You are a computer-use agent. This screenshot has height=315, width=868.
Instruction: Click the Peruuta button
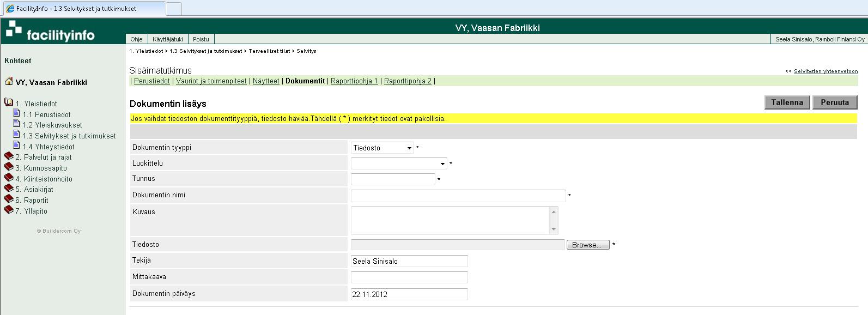835,102
